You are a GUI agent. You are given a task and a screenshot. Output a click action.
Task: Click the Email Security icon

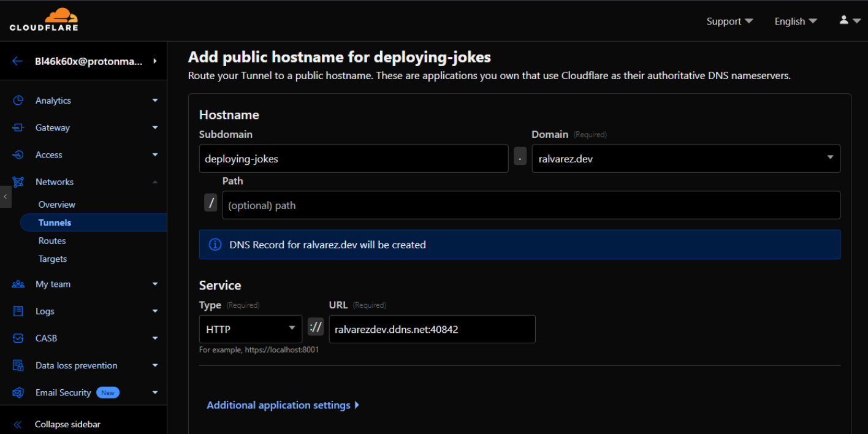18,392
